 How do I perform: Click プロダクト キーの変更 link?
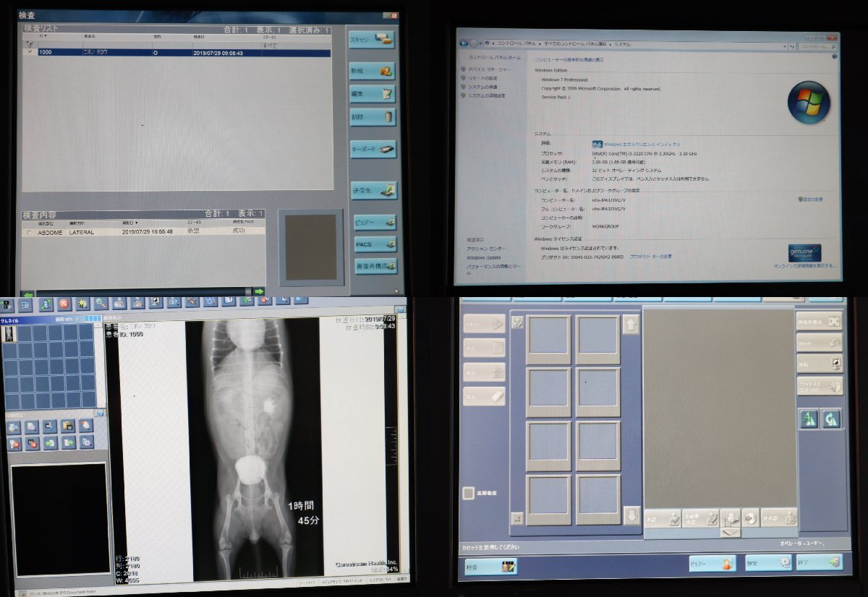(x=650, y=257)
